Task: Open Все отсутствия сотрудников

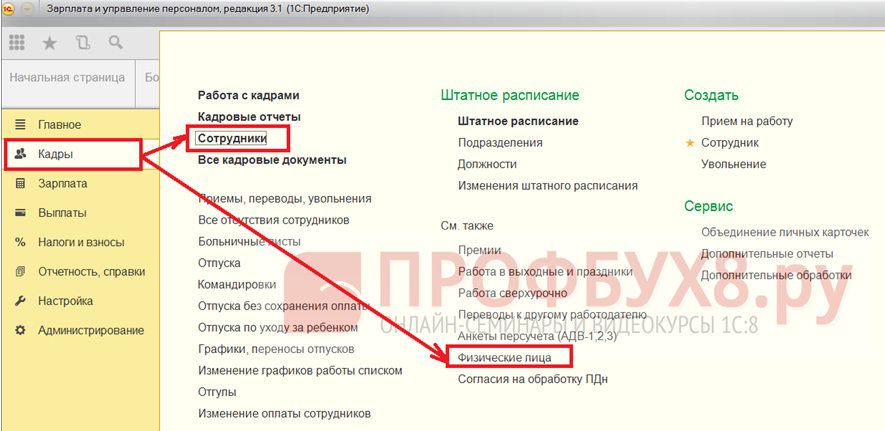Action: click(x=274, y=220)
